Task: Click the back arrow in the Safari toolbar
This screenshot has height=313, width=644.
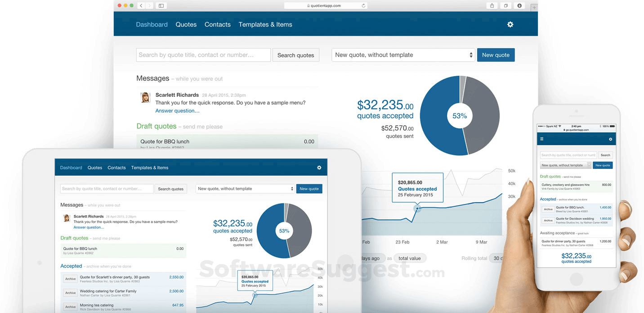Action: click(x=141, y=5)
